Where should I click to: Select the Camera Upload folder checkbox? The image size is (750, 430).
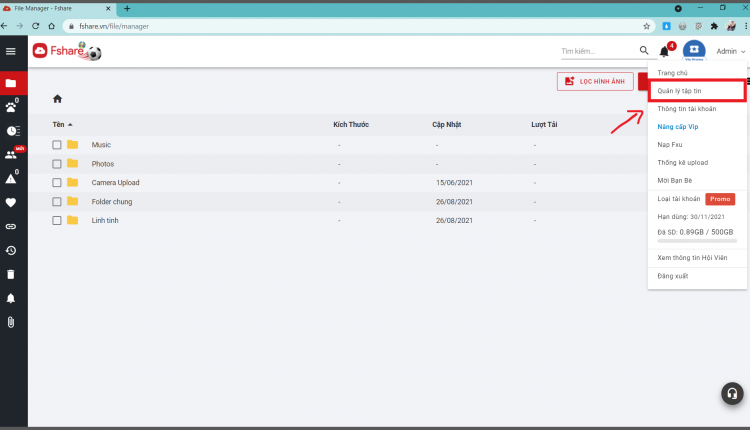[x=57, y=183]
